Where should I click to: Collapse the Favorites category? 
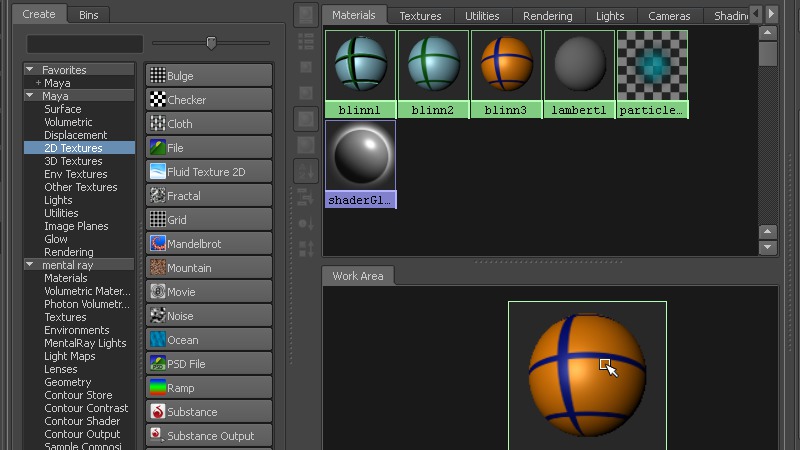click(30, 70)
